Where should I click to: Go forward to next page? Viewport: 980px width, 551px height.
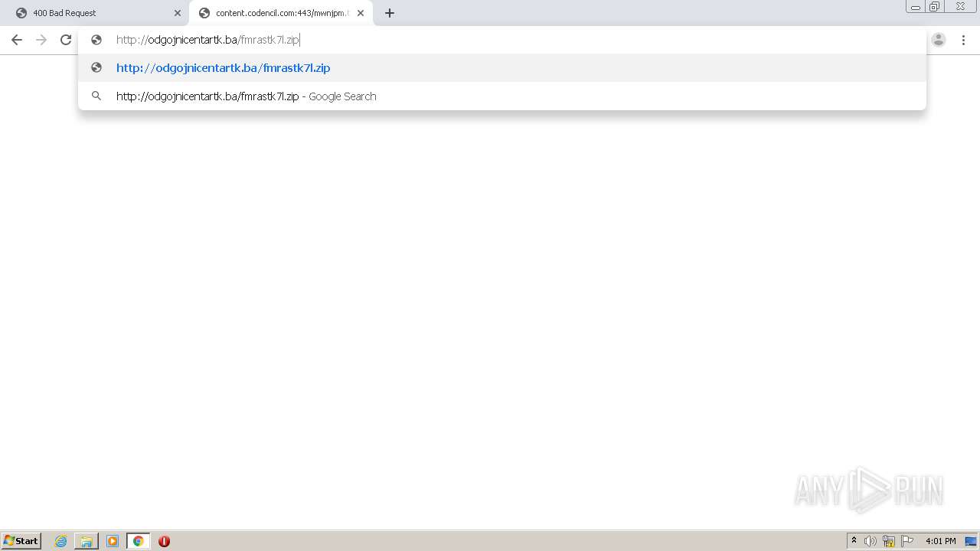pyautogui.click(x=41, y=40)
